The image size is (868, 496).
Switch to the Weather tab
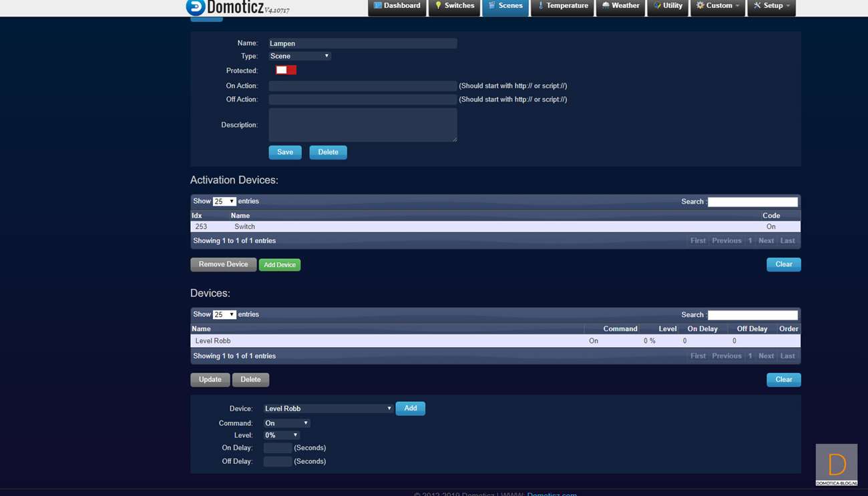point(620,7)
